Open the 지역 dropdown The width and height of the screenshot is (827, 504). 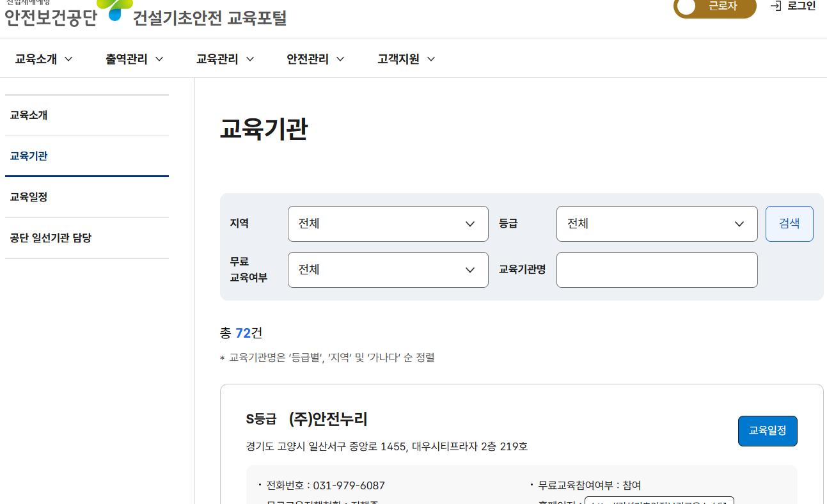[388, 223]
